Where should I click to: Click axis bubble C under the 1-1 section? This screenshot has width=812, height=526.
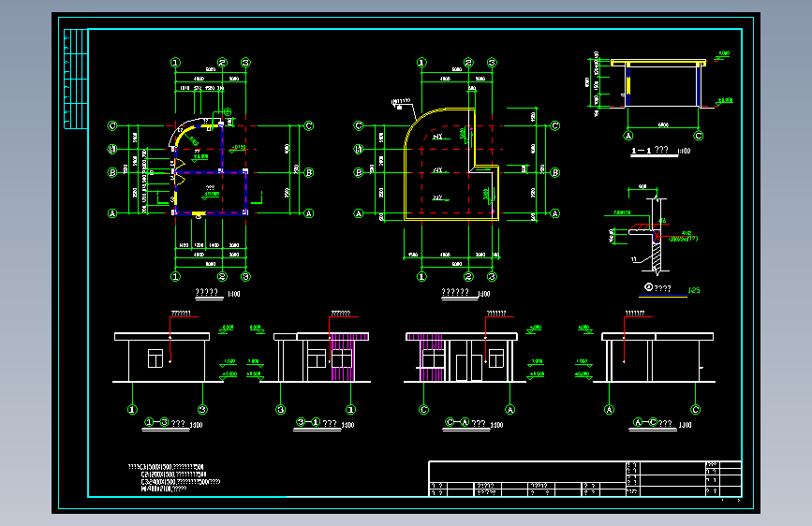[699, 136]
